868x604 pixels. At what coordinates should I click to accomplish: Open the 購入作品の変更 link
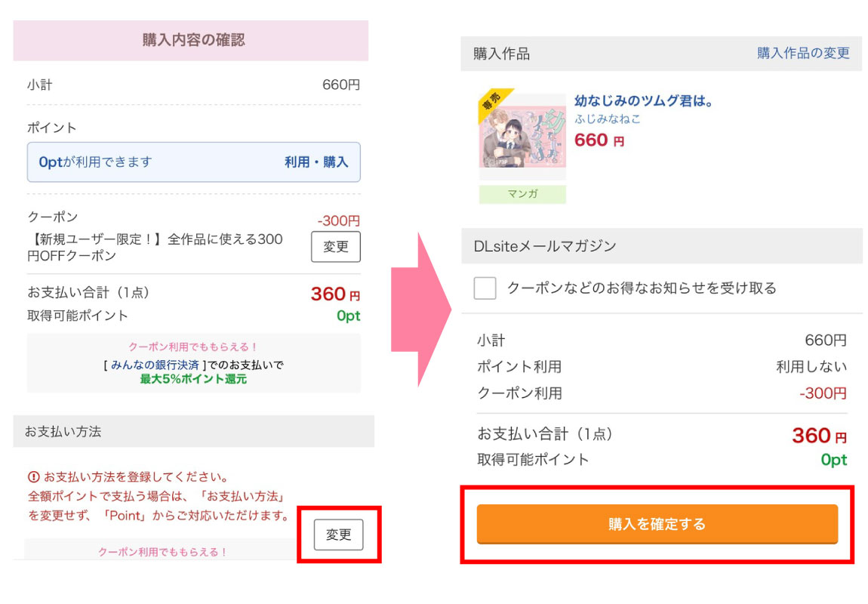(x=803, y=54)
